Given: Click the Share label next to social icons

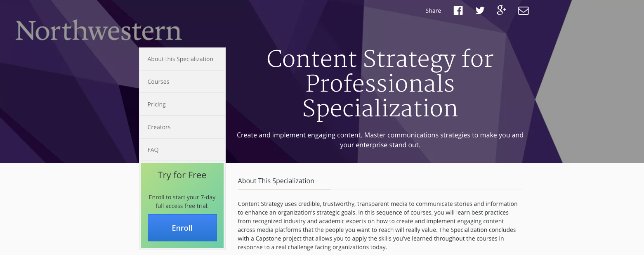Looking at the screenshot, I should point(433,11).
